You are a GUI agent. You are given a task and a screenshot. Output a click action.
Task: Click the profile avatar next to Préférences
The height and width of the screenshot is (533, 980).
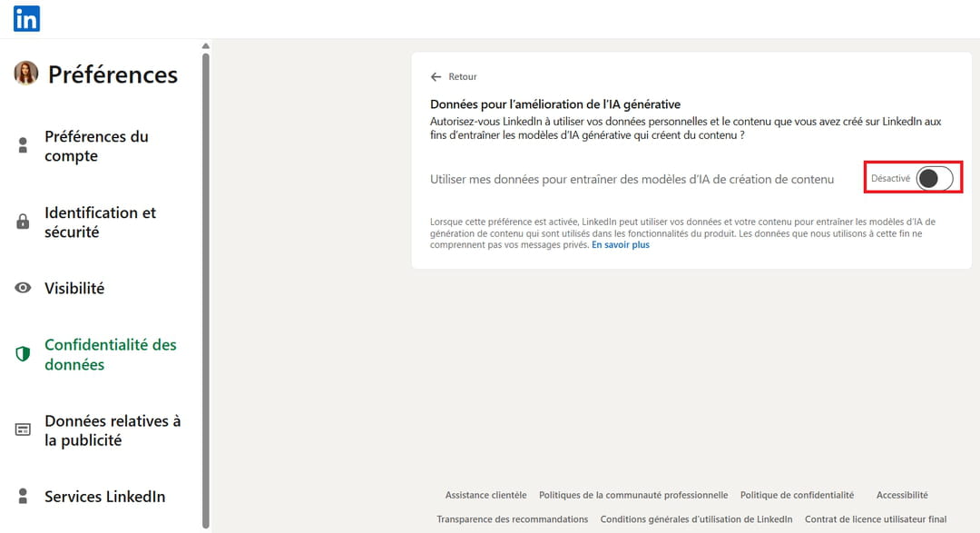26,74
